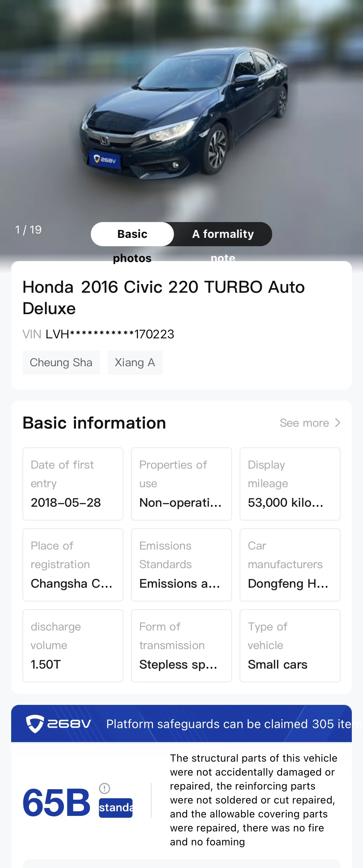
Task: View Emissions Standards card details
Action: click(x=181, y=565)
